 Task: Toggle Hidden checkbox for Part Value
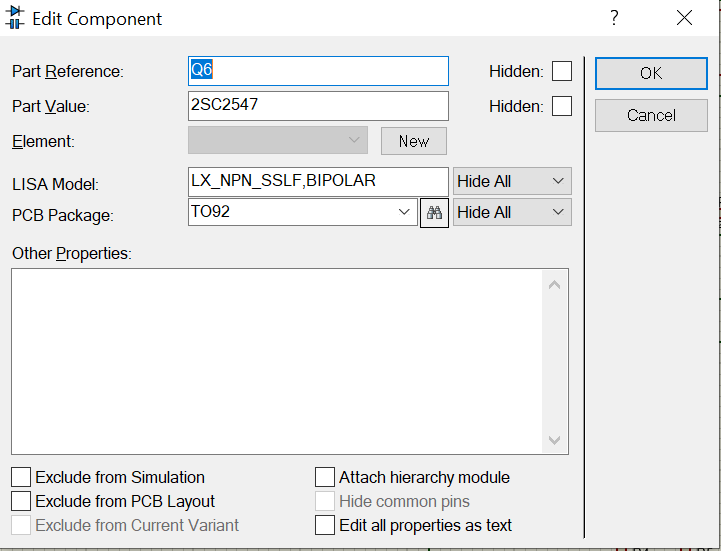pos(562,106)
